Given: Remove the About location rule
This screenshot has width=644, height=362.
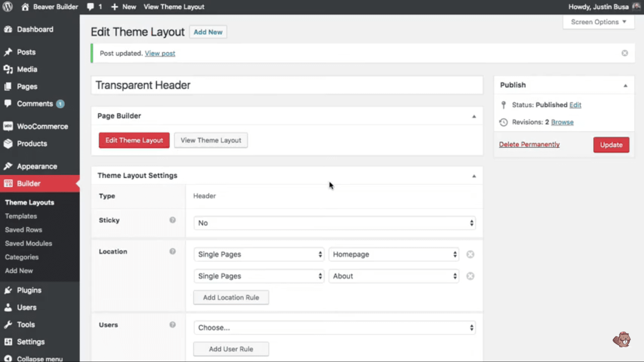Looking at the screenshot, I should (470, 276).
